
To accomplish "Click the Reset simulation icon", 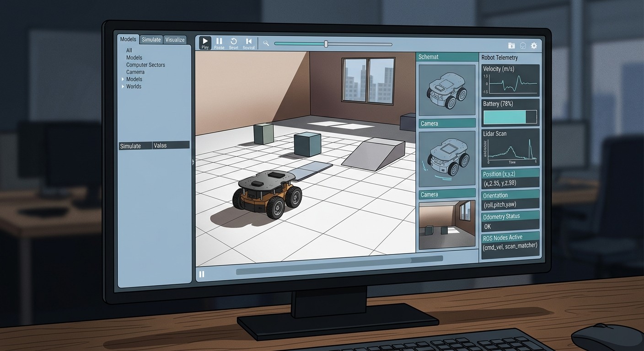I will pyautogui.click(x=234, y=43).
